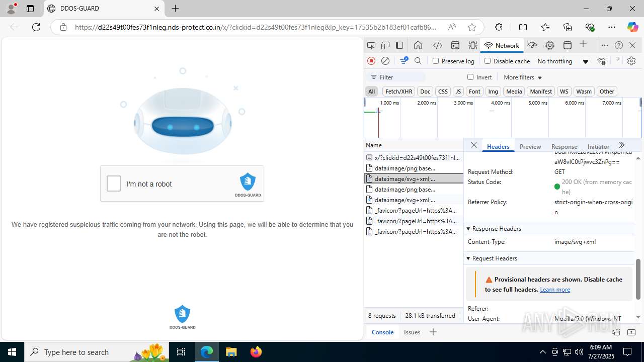
Task: Check the I'm not a robot box
Action: [x=114, y=184]
